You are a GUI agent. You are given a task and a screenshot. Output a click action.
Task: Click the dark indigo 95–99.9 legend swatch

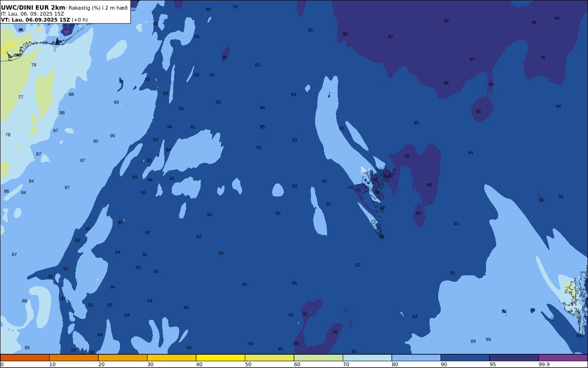514,357
